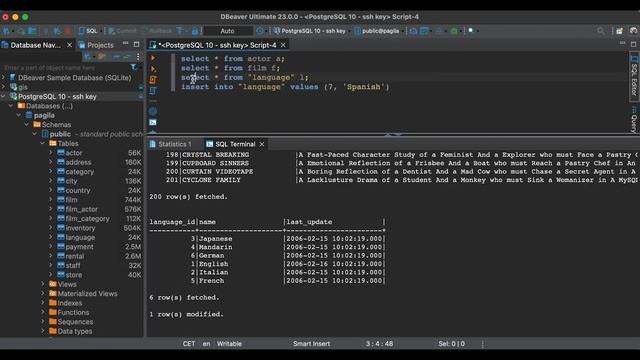The height and width of the screenshot is (360, 640).
Task: Run the Execute SQL statement arrow in editor gutter
Action: click(153, 58)
